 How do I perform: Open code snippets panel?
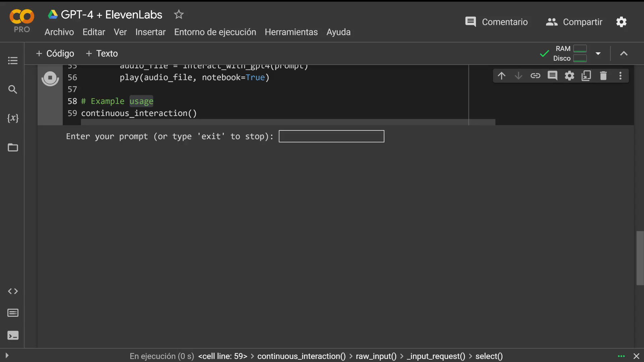coord(13,291)
